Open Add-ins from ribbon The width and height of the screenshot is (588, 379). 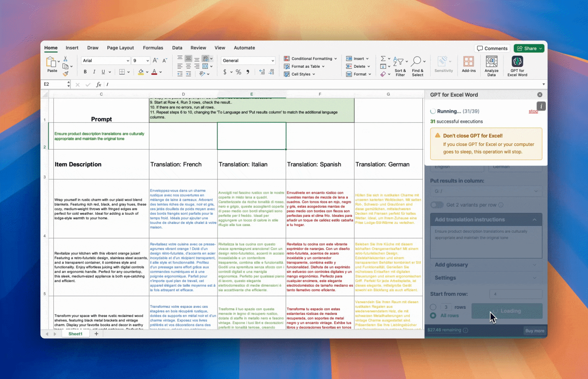tap(469, 64)
